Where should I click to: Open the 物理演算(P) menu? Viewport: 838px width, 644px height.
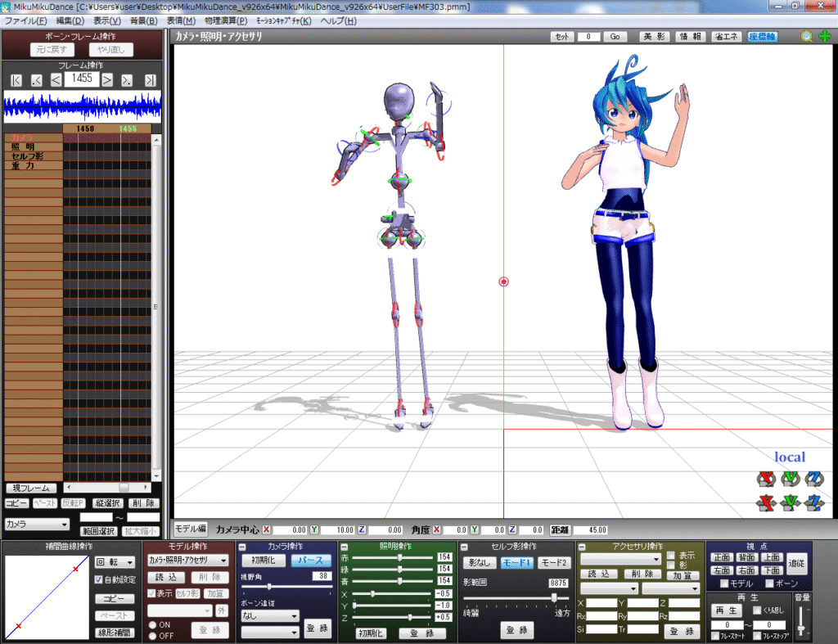(x=226, y=20)
